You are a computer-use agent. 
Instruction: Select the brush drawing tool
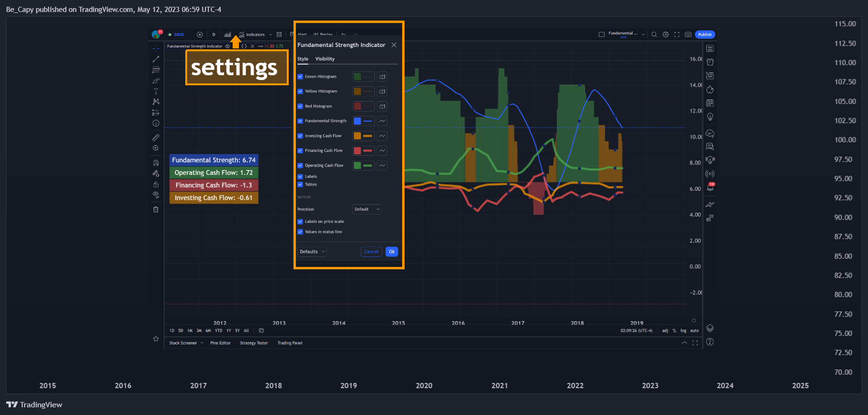(156, 81)
